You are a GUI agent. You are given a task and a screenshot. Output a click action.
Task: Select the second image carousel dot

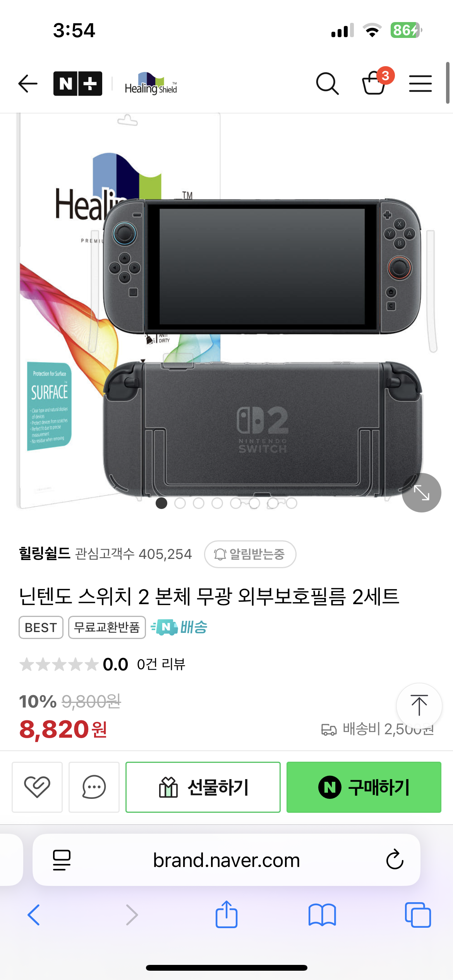point(180,503)
